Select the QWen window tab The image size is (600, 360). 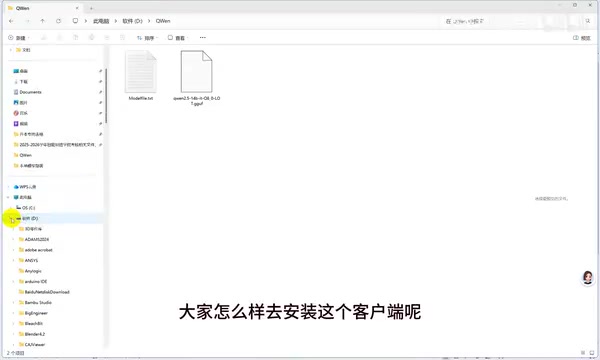click(x=43, y=8)
